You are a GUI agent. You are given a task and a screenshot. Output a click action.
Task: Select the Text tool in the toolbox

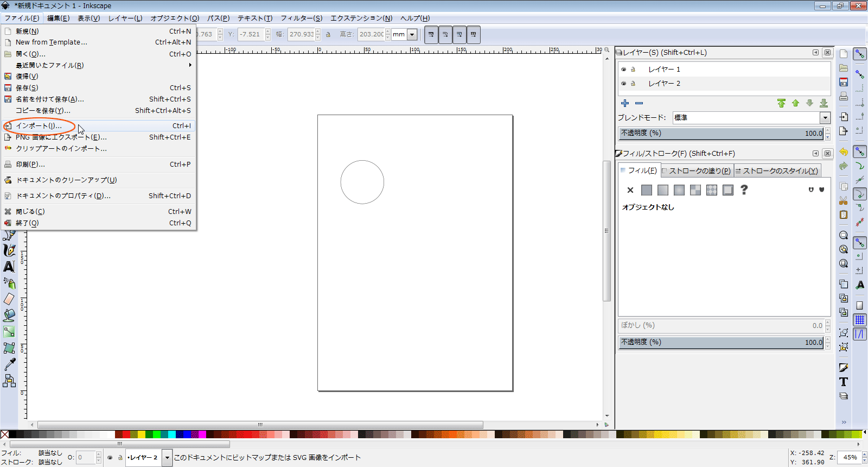pyautogui.click(x=9, y=267)
